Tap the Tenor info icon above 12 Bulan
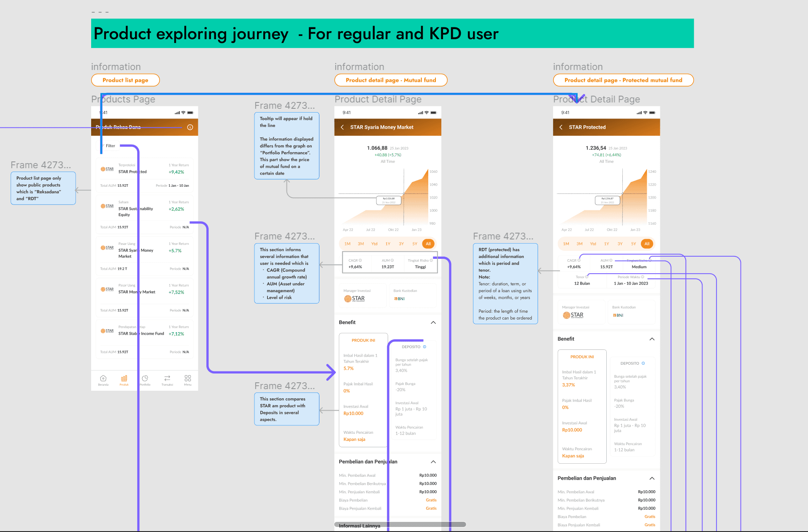Screen dimensions: 808x532 coord(587,277)
